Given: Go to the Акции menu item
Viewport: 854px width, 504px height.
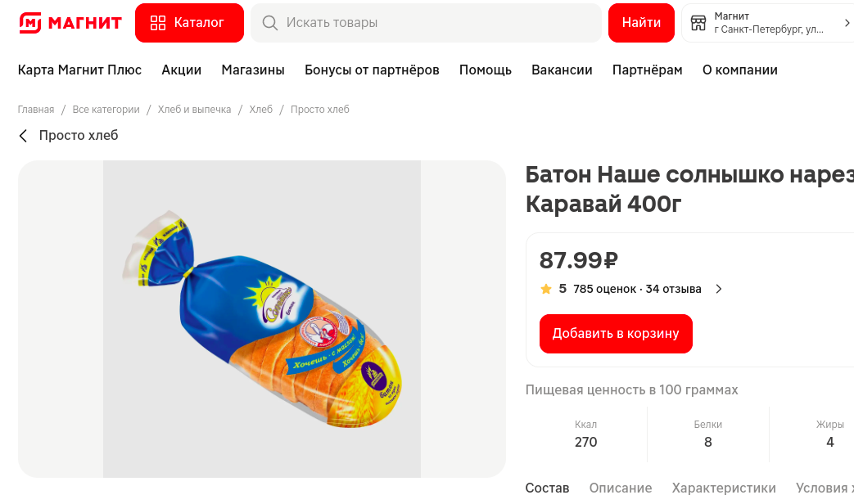Looking at the screenshot, I should [181, 70].
